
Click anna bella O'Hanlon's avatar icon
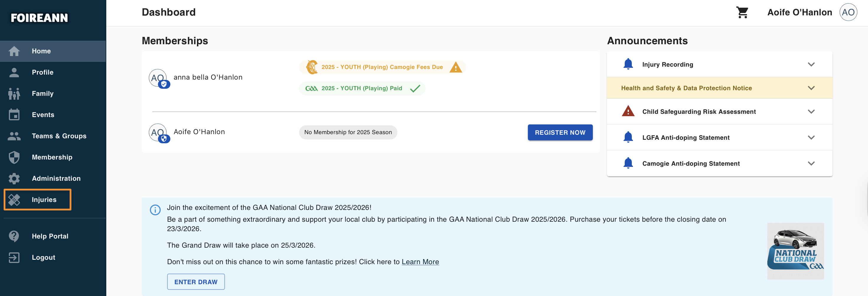click(158, 78)
